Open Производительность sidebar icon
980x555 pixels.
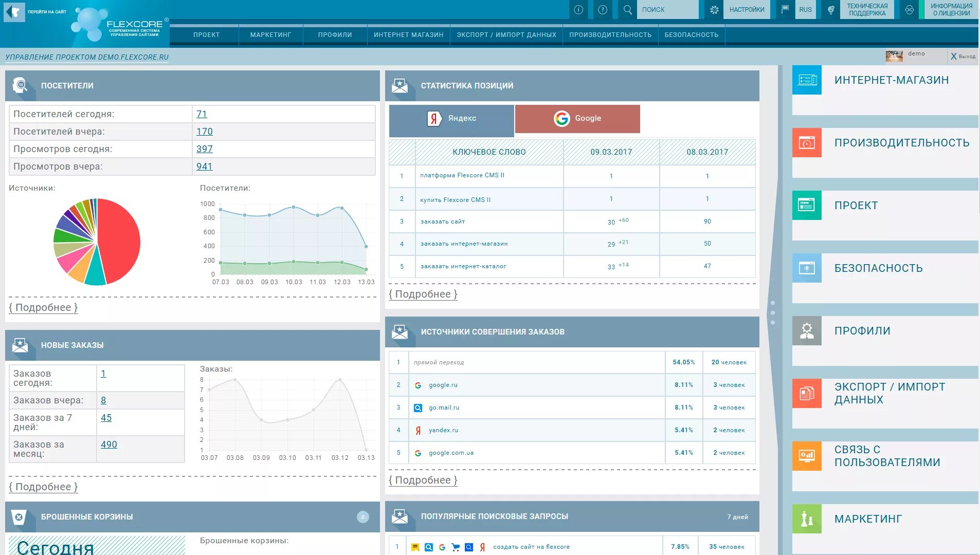coord(807,142)
